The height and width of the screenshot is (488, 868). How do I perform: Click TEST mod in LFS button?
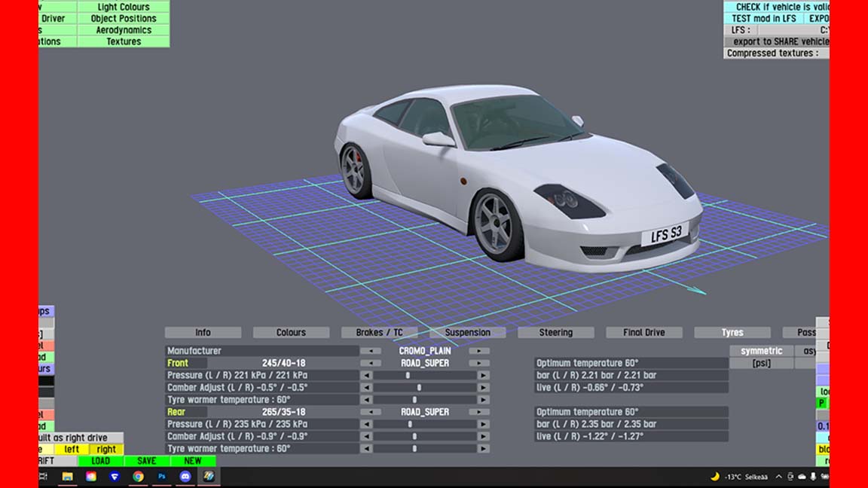[x=763, y=18]
